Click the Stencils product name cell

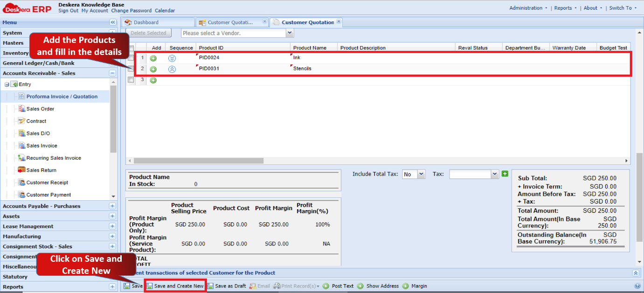[x=313, y=68]
